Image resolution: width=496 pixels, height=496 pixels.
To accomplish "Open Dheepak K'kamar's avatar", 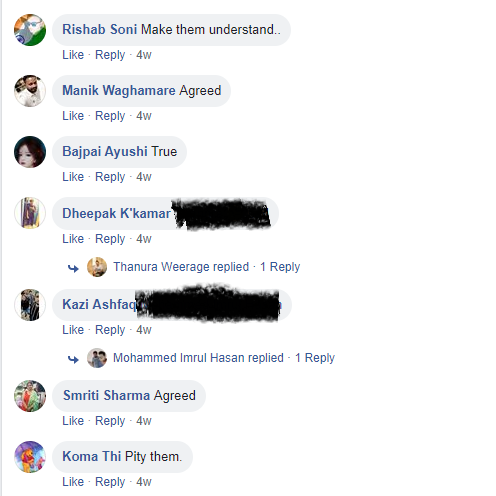I will pos(30,213).
